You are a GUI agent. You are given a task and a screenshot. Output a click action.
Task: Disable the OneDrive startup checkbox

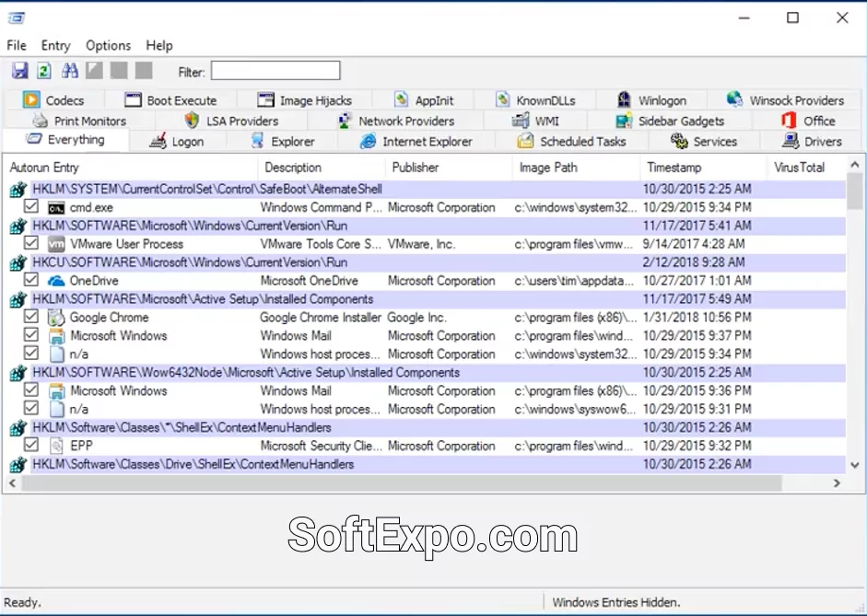[31, 281]
